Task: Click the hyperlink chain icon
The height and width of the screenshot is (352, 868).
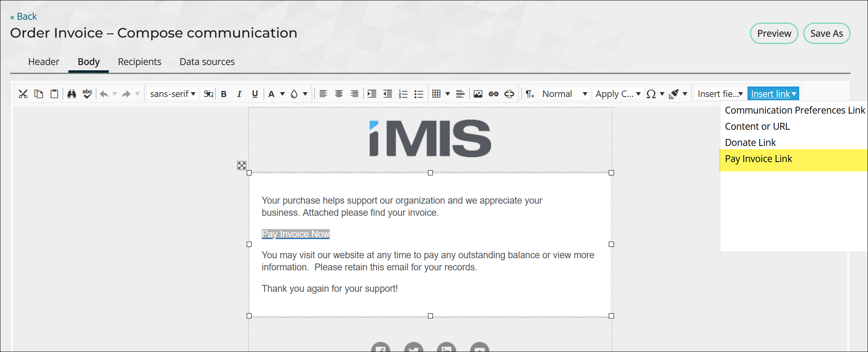Action: pyautogui.click(x=493, y=94)
